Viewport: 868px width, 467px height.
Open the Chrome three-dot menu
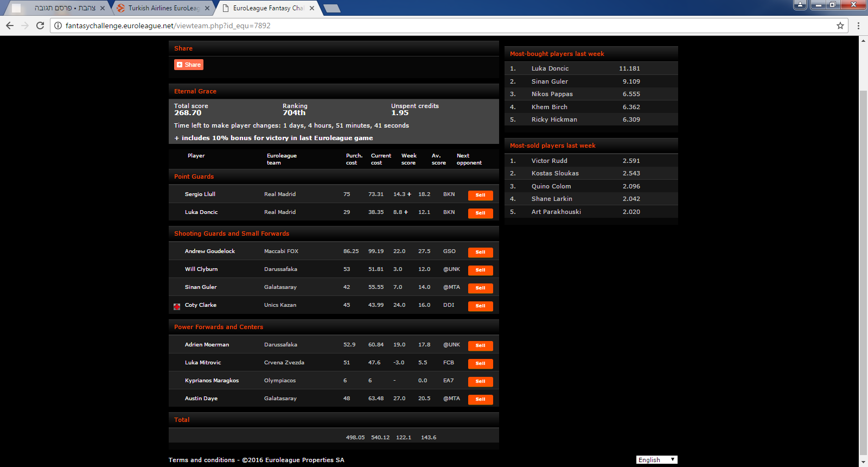pos(858,26)
